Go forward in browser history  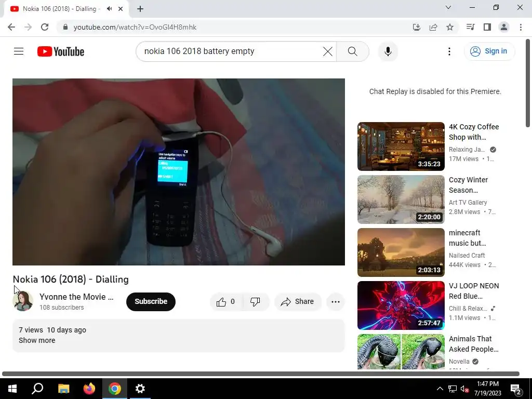tap(28, 27)
